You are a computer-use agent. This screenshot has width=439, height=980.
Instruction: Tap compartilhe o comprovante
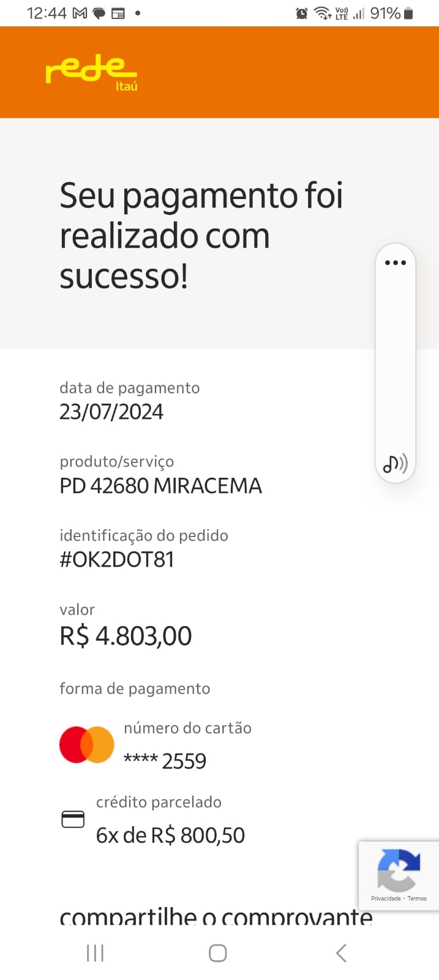coord(216,917)
